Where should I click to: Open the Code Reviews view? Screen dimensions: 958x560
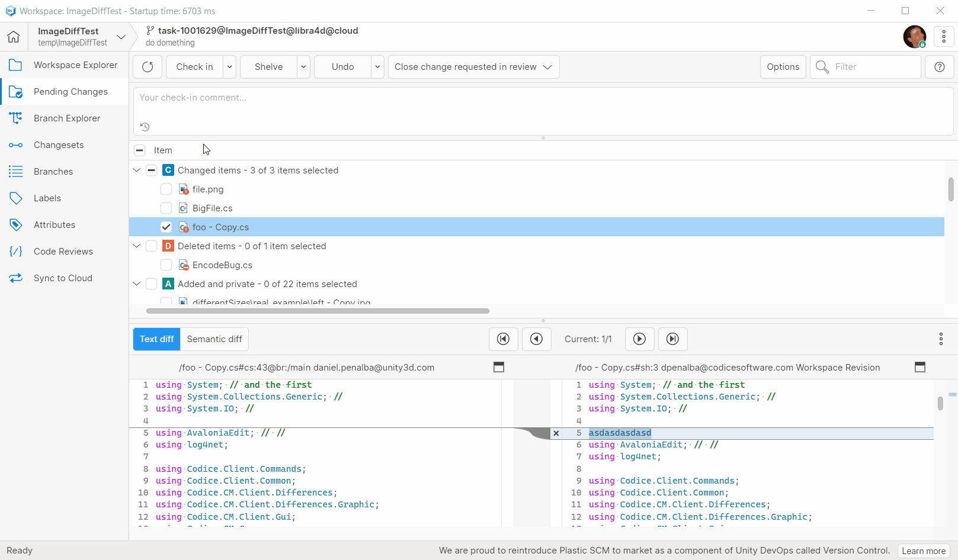pos(63,251)
